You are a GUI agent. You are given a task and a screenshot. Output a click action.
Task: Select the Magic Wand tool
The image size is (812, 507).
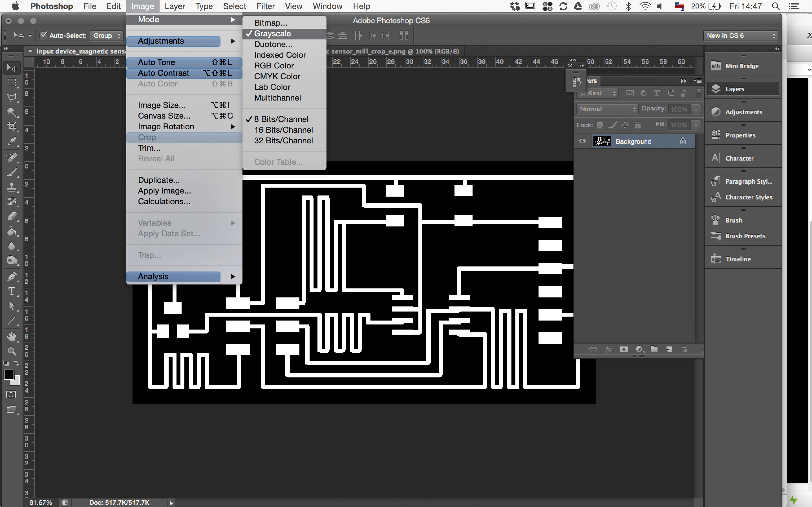12,112
